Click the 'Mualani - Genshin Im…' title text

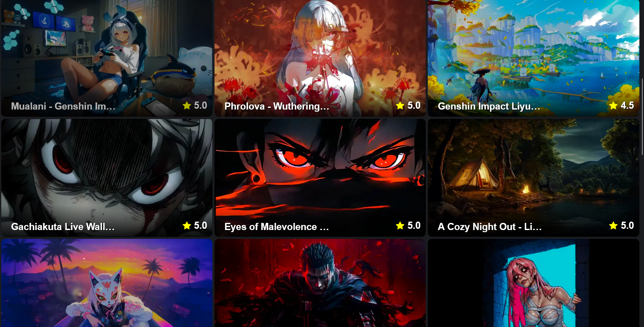63,106
